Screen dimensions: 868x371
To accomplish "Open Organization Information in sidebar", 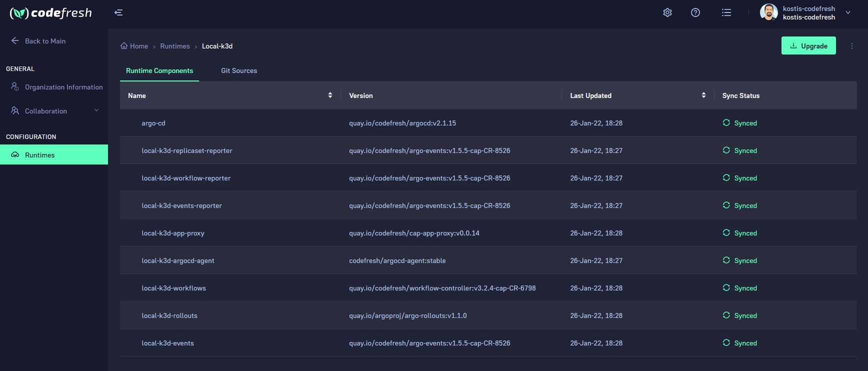I will [63, 87].
